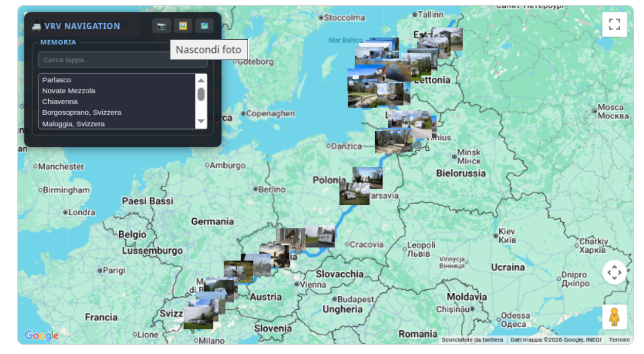Image resolution: width=644 pixels, height=354 pixels.
Task: Click the 'Dati mappa ©2026 Google, INEGI' text
Action: (x=556, y=340)
